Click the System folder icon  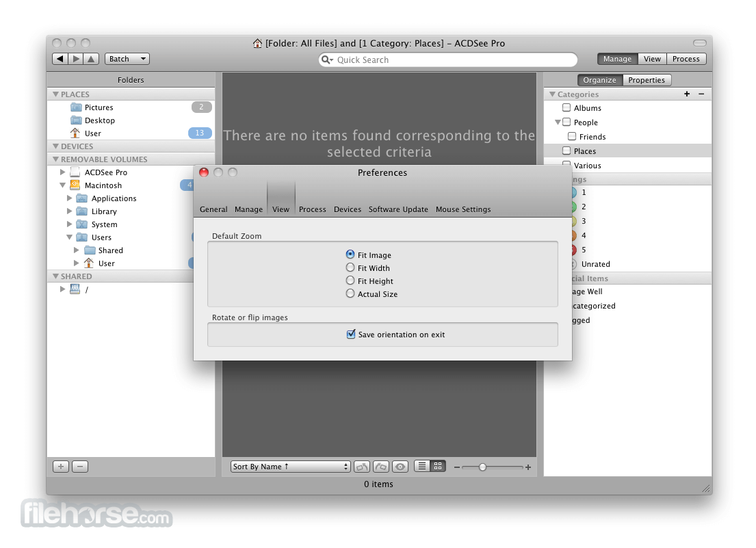[82, 224]
